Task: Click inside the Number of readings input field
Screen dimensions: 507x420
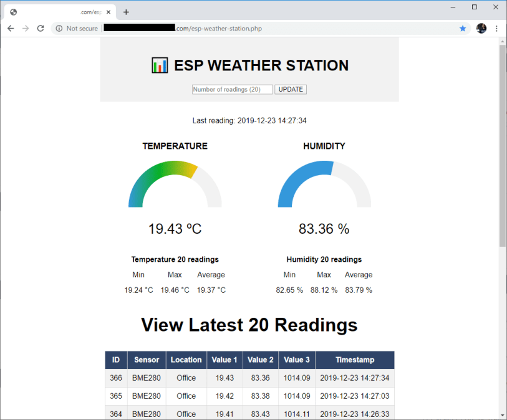Action: pyautogui.click(x=231, y=89)
